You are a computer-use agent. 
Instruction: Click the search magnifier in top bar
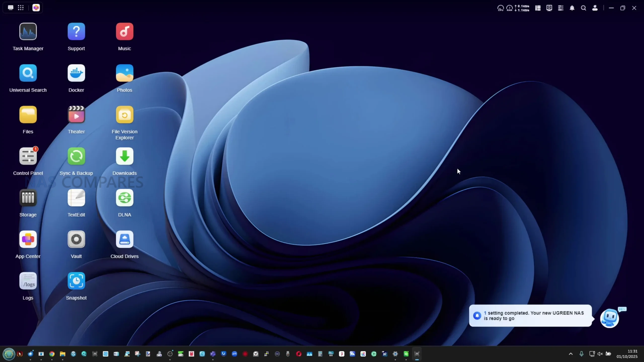(x=583, y=8)
